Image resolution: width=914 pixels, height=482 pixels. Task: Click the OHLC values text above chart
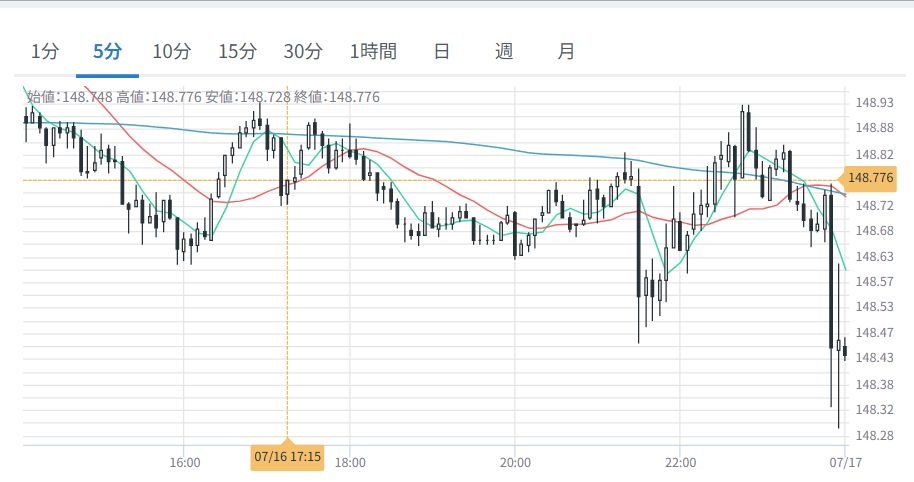(203, 97)
